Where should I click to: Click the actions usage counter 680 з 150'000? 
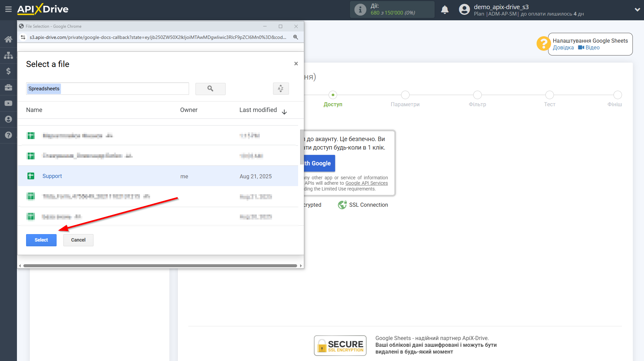coord(393,13)
